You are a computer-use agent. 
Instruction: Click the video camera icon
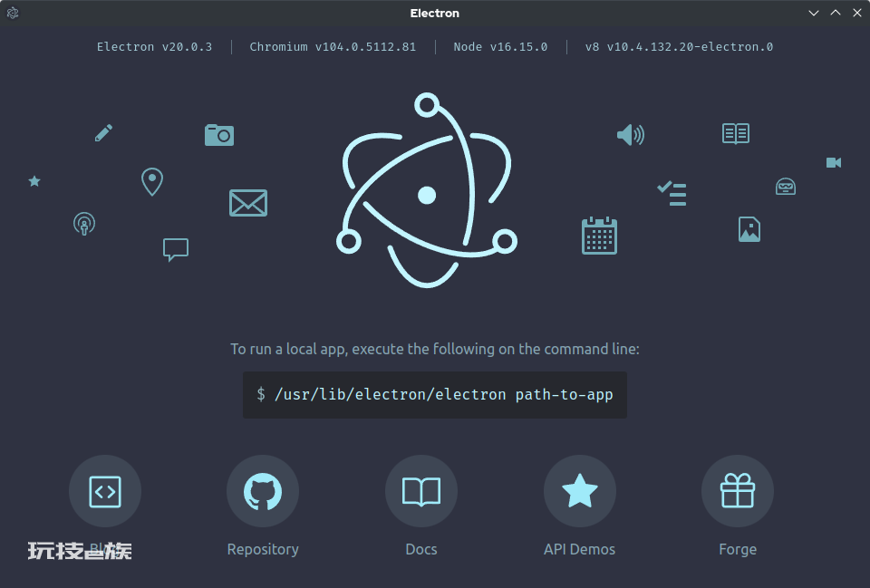tap(834, 162)
